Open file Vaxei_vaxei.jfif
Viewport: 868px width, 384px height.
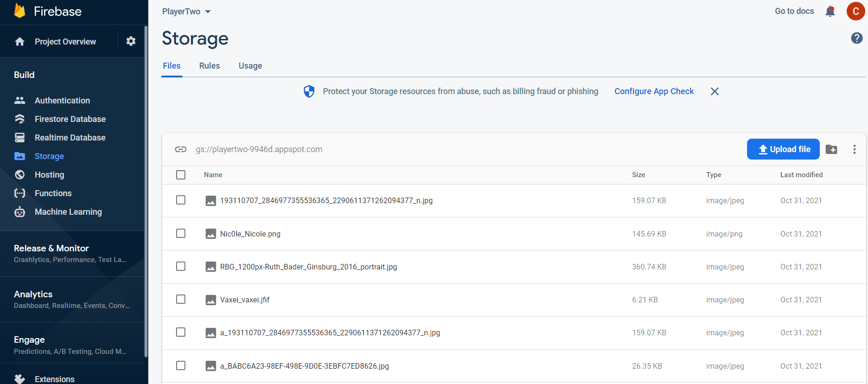pos(245,300)
